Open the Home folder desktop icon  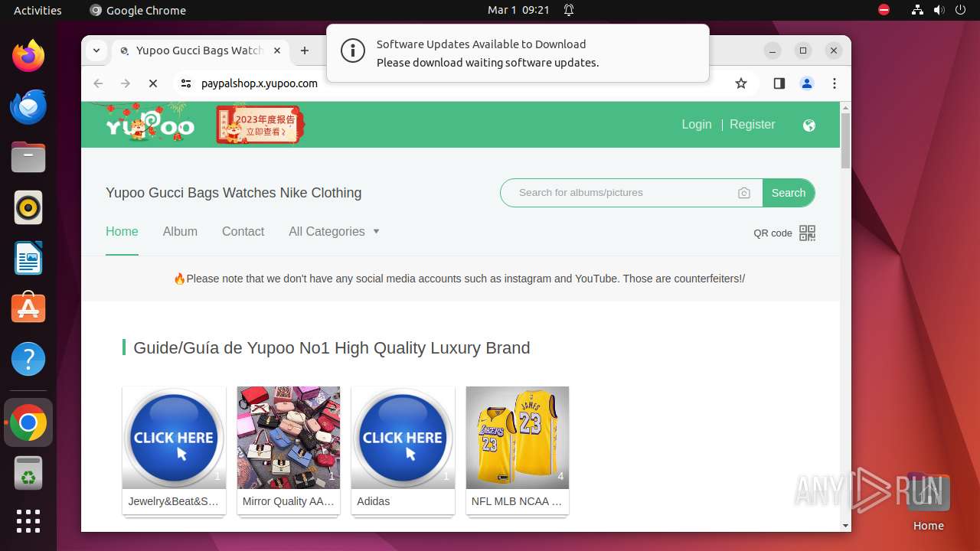928,501
